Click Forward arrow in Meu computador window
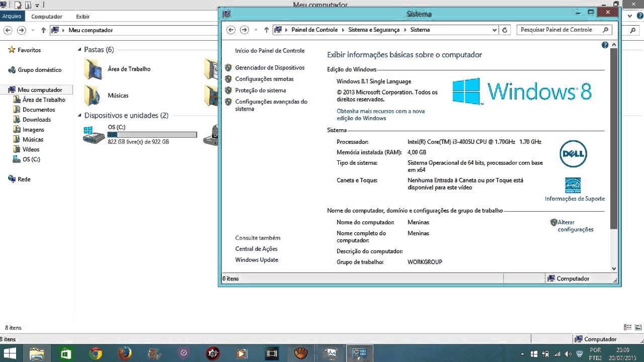The image size is (644, 362). click(x=21, y=30)
